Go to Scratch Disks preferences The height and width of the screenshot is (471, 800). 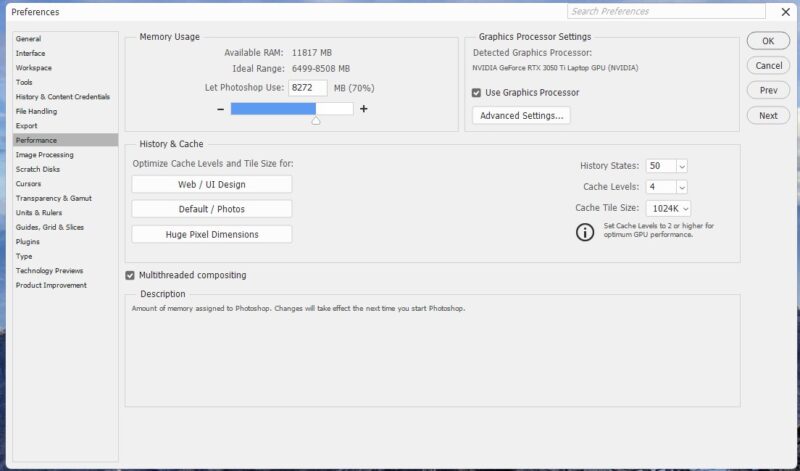(x=65, y=169)
